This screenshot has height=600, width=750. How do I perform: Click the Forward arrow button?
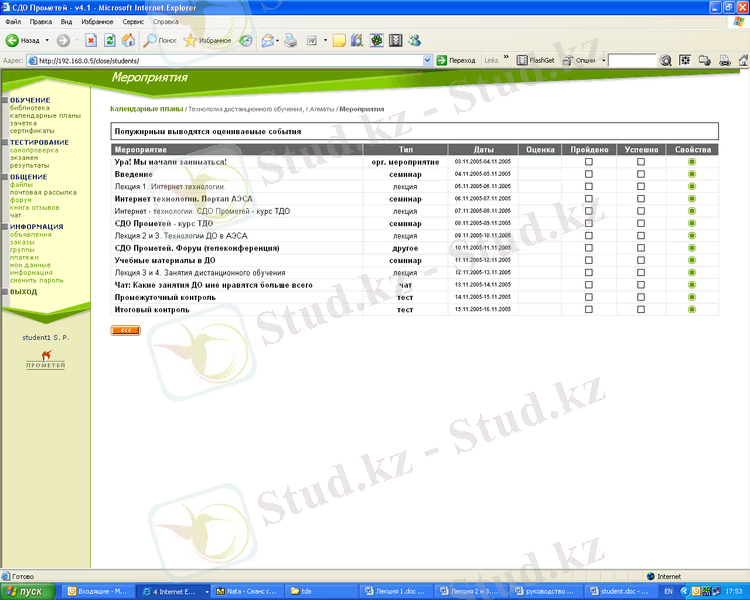[x=63, y=41]
